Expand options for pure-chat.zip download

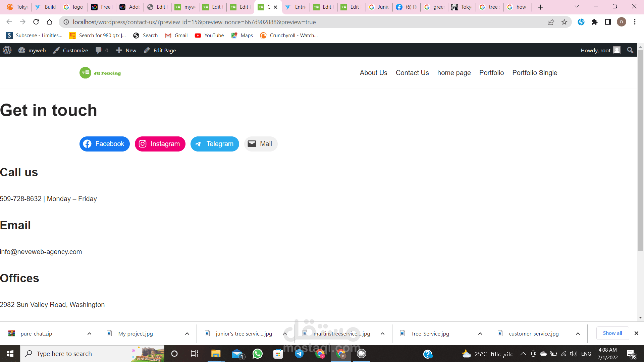click(x=90, y=334)
